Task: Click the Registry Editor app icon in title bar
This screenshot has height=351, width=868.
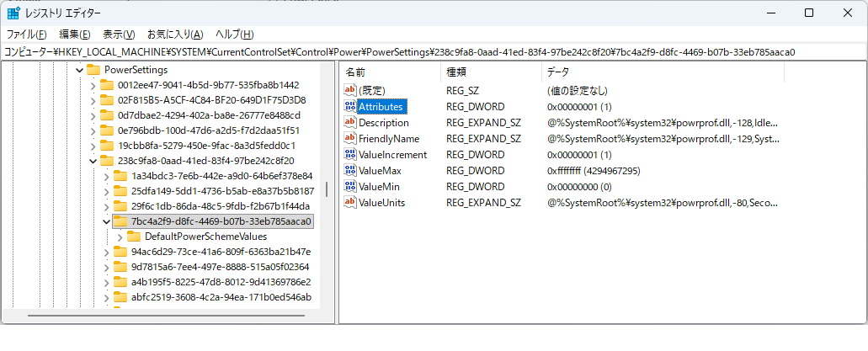Action: pos(14,13)
